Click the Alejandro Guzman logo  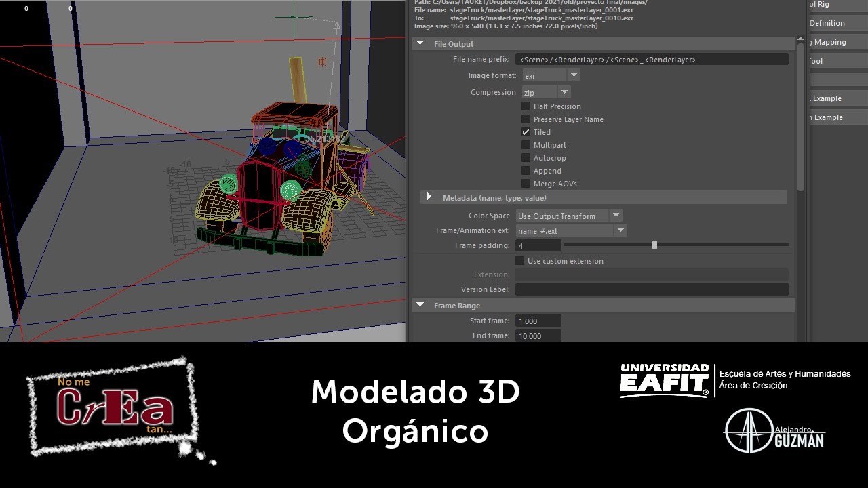[775, 430]
